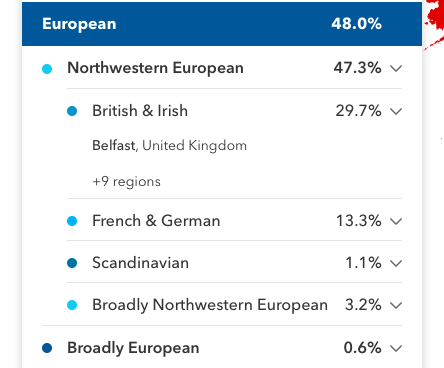Select the Scandinavian ancestry row label

[140, 263]
